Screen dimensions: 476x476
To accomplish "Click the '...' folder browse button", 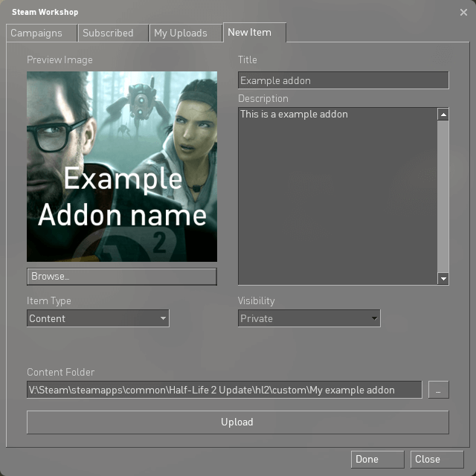I will (438, 390).
